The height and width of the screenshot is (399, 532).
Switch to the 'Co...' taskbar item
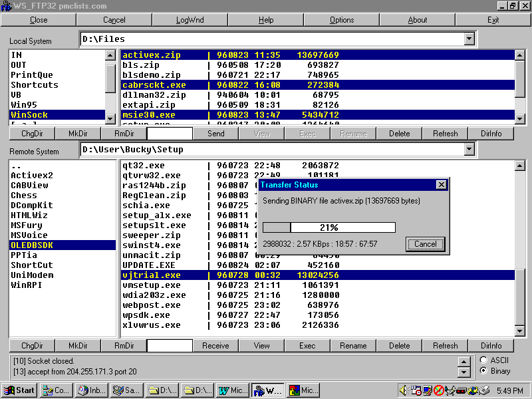click(56, 390)
